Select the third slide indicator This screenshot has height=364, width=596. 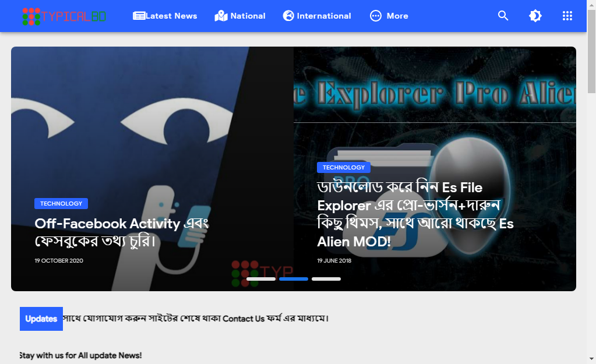(326, 279)
